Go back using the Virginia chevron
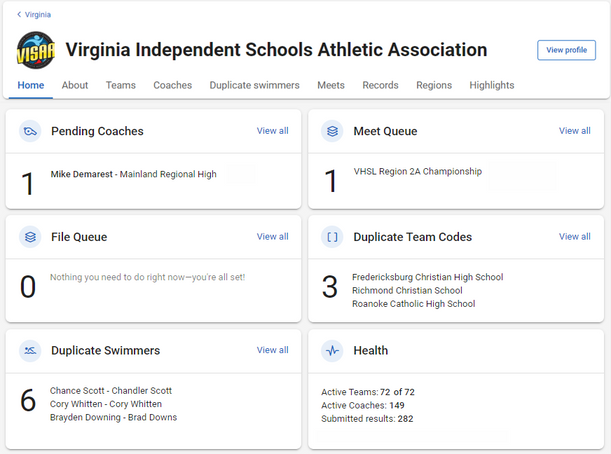The height and width of the screenshot is (454, 611). [x=19, y=14]
